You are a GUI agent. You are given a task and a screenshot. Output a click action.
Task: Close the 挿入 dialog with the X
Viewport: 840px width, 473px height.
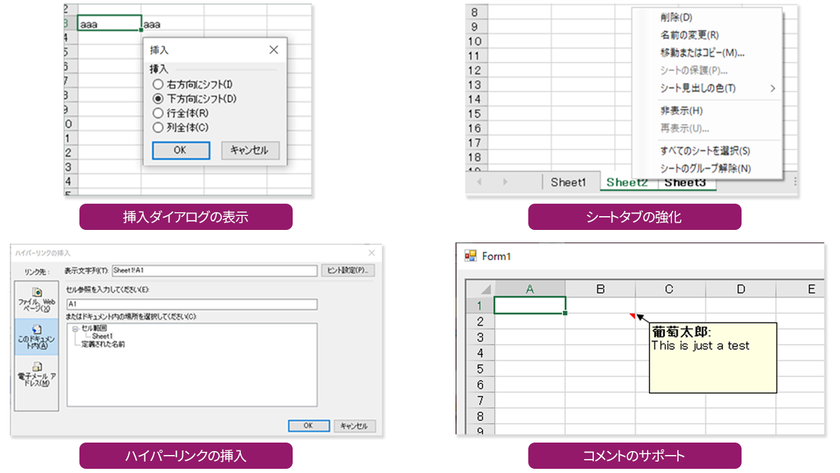[274, 50]
